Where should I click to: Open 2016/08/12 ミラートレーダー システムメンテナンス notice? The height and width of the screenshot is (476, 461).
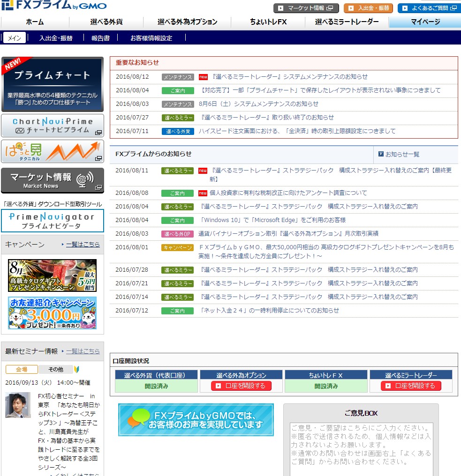coord(290,77)
